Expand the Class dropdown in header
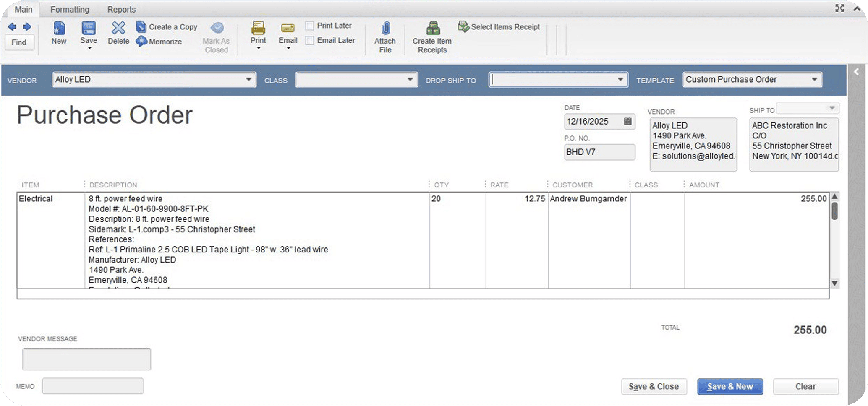Image resolution: width=868 pixels, height=406 pixels. (410, 80)
